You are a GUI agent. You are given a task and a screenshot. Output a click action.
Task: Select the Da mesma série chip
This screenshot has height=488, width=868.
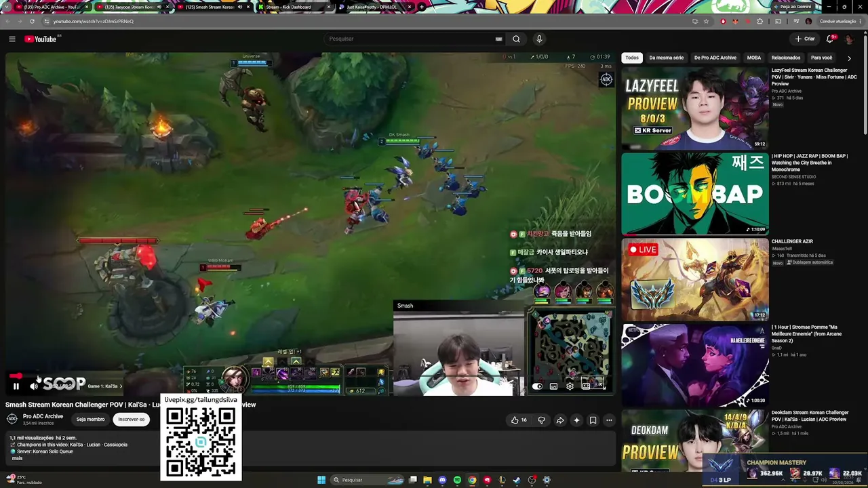667,58
